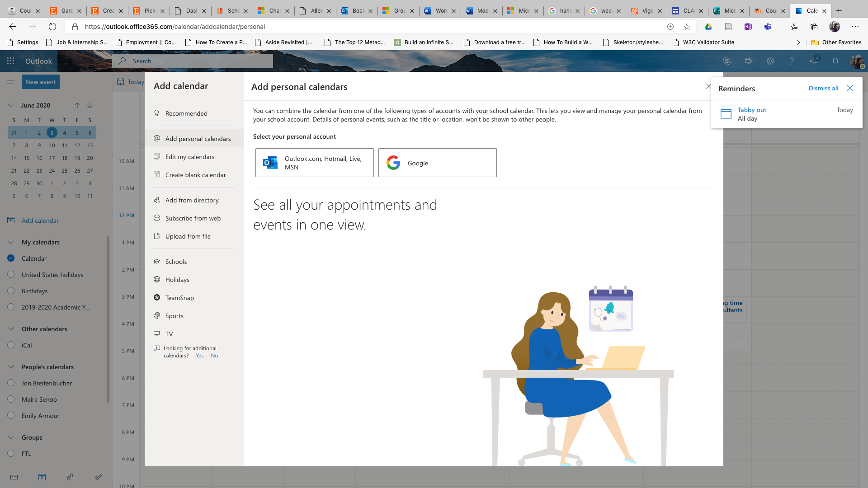Screen dimensions: 868x488
Task: Go to previous month arrow
Action: [77, 105]
